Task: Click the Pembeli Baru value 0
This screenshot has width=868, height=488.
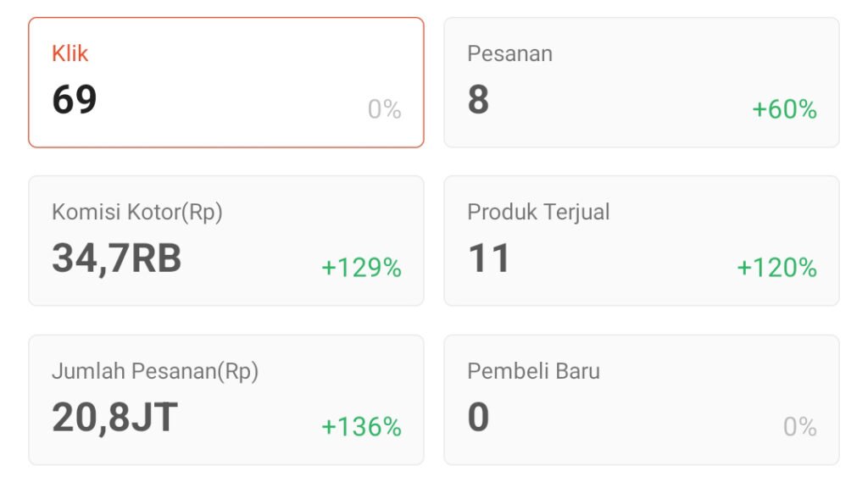Action: tap(478, 417)
